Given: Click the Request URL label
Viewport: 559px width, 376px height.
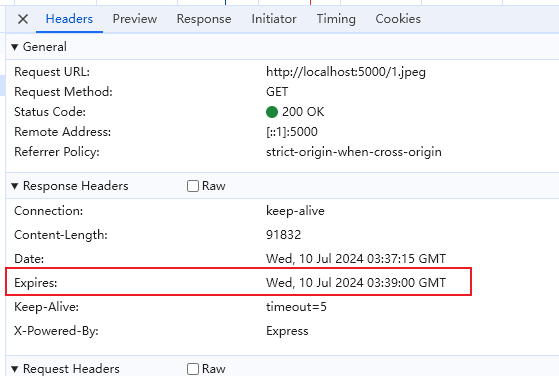Looking at the screenshot, I should pyautogui.click(x=52, y=72).
